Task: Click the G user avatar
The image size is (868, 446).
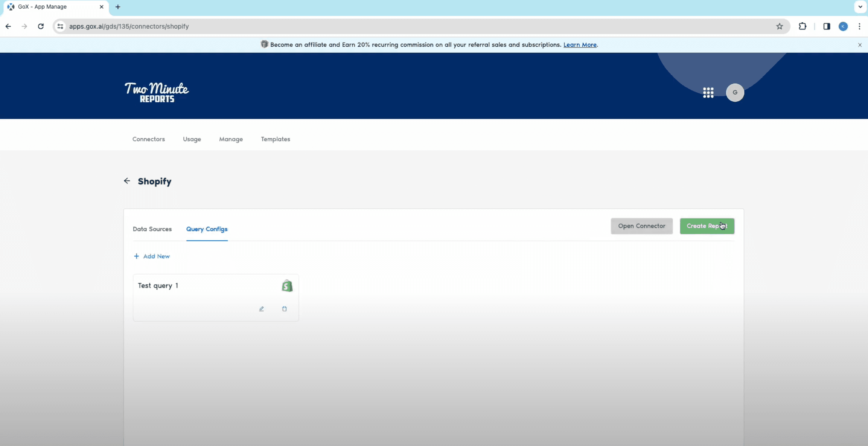Action: point(735,93)
